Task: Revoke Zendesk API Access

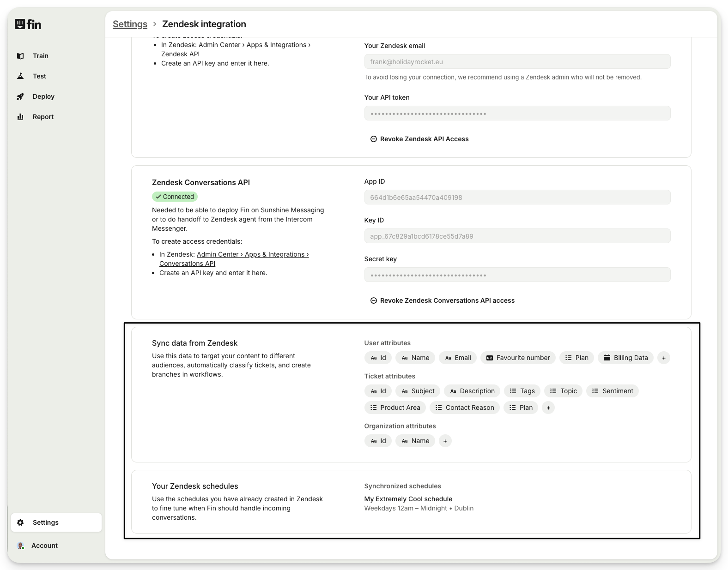Action: [419, 139]
